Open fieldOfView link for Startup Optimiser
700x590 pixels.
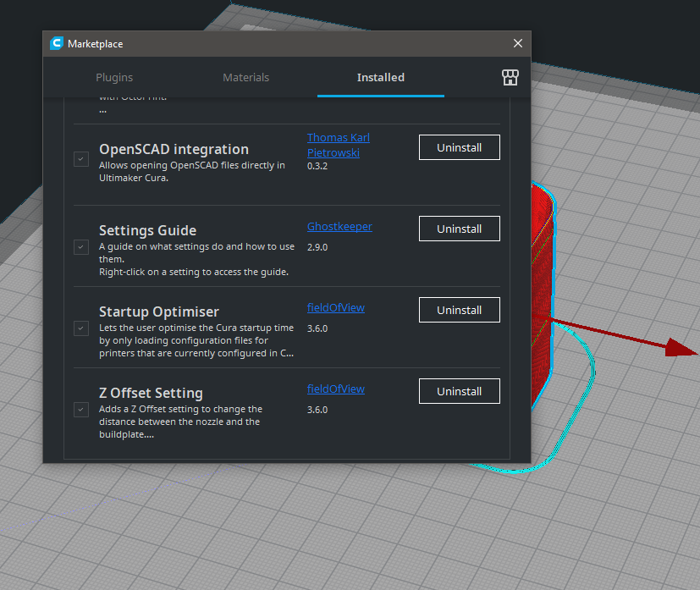[336, 307]
